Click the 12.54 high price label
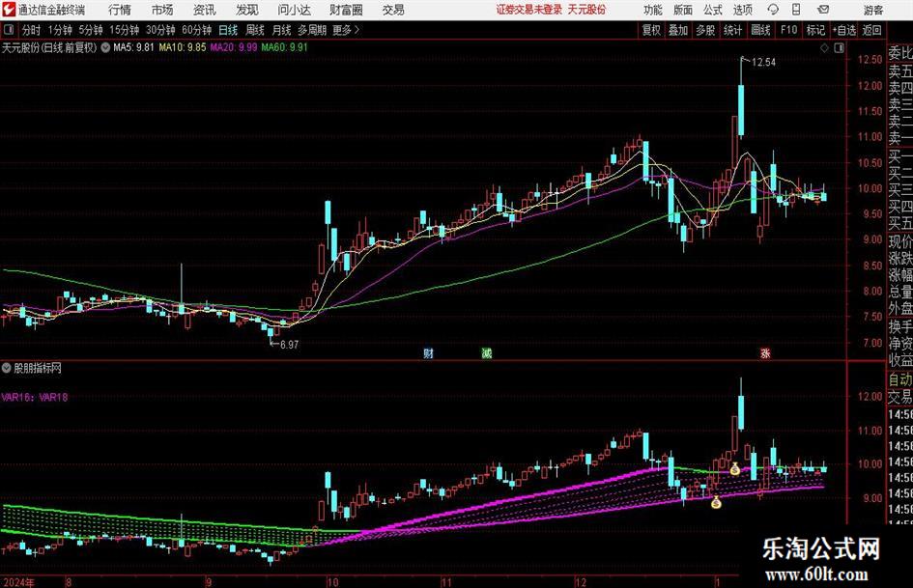The width and height of the screenshot is (913, 588). tap(763, 63)
